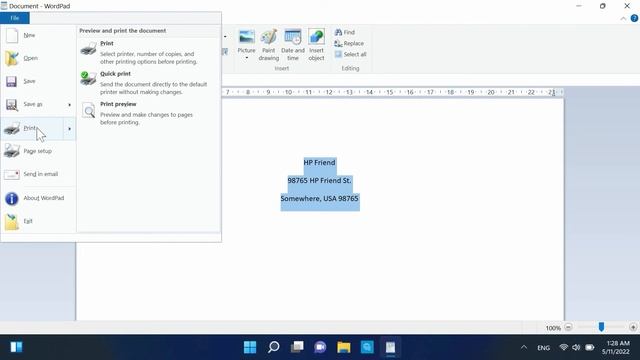The image size is (640, 360).
Task: Open File Explorer from taskbar
Action: 344,347
